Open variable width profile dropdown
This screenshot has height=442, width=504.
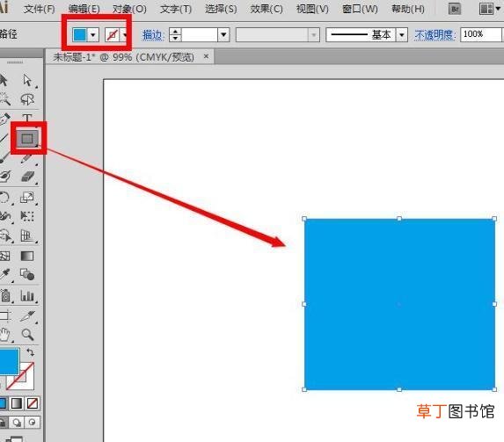tap(314, 34)
